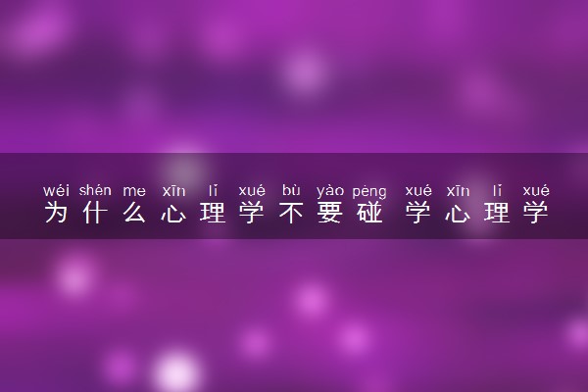This screenshot has height=392, width=588.
Task: Click the pinyin label wéi
Action: tap(56, 190)
